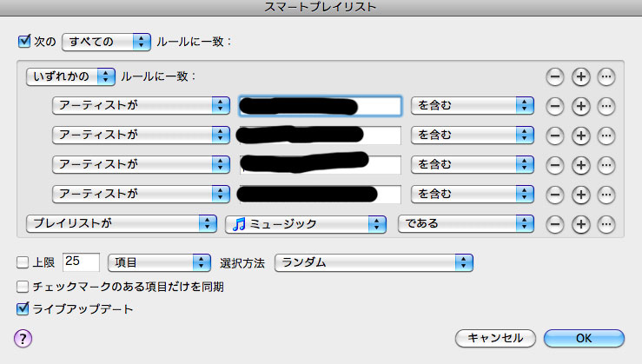Click the 選択方法 label
This screenshot has height=364, width=642.
click(242, 263)
